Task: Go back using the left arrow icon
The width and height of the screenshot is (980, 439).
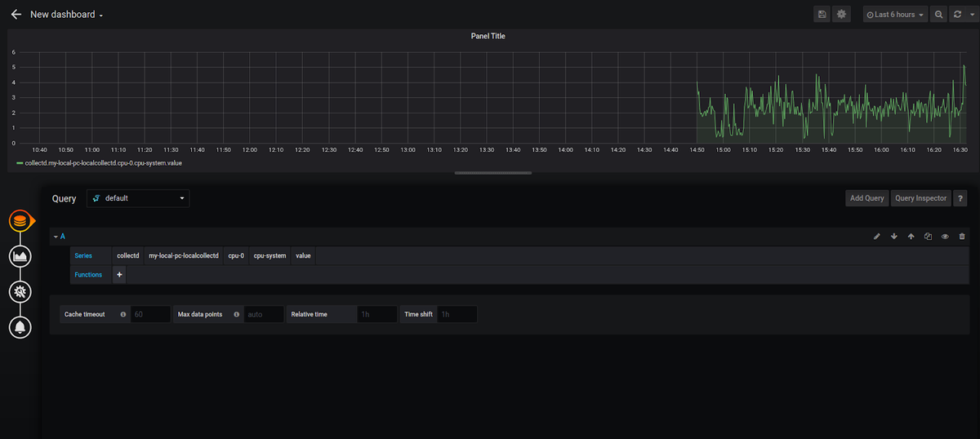Action: tap(16, 15)
